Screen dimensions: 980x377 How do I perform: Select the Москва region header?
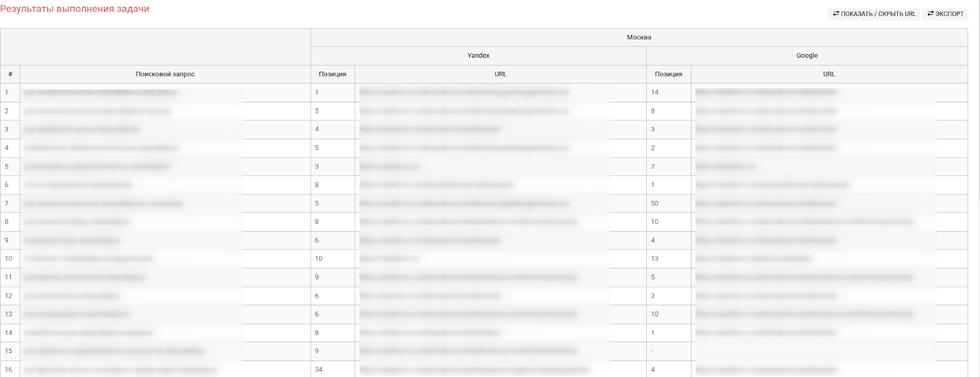click(639, 37)
